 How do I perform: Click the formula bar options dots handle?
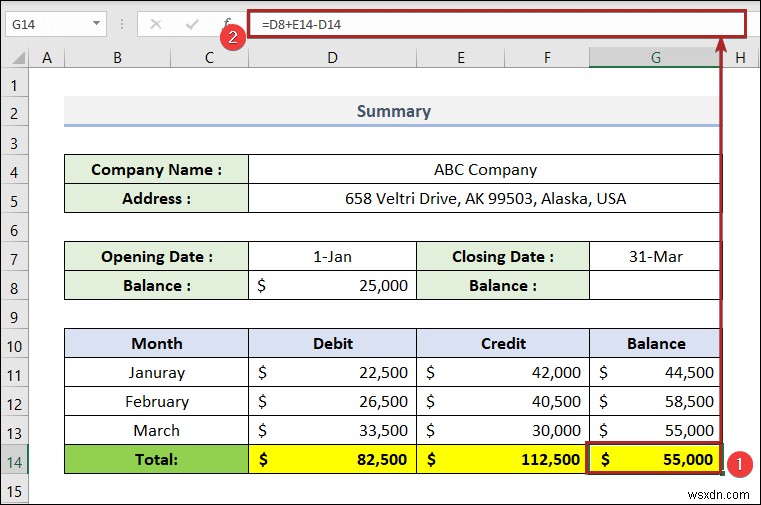pyautogui.click(x=122, y=24)
